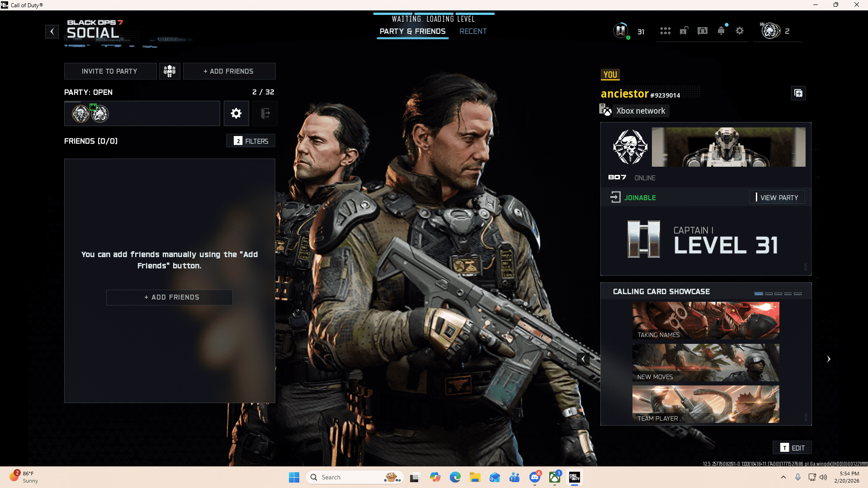The width and height of the screenshot is (868, 488).
Task: Copy anciestor's player ID icon
Action: pyautogui.click(x=798, y=94)
